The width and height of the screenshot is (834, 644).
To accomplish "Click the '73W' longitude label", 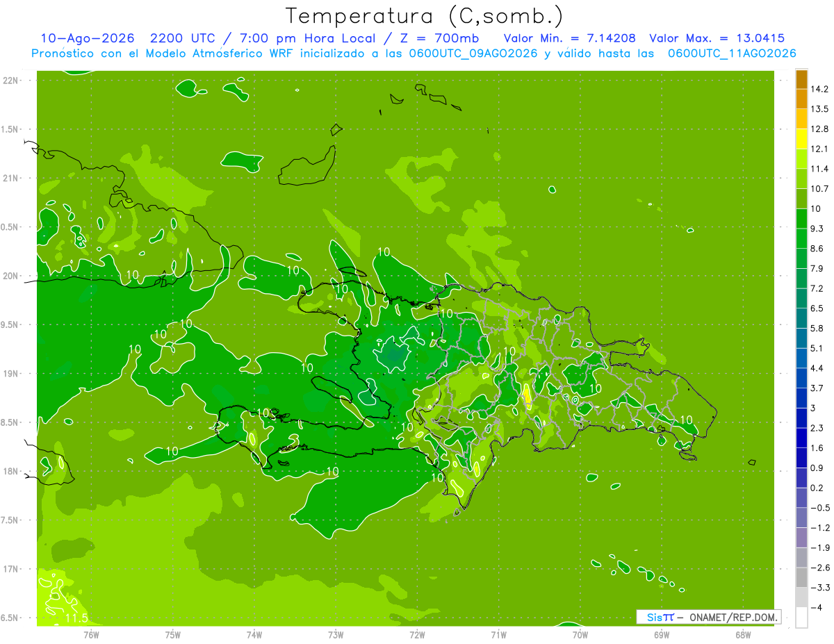I will click(x=336, y=635).
